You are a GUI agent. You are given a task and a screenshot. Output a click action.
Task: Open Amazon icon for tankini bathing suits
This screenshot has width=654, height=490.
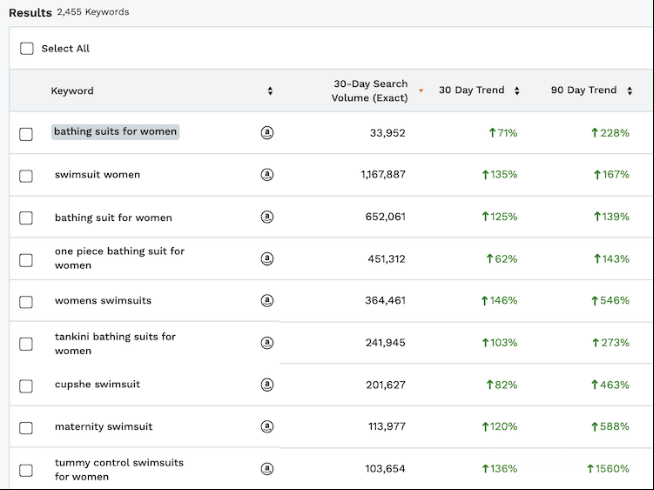coord(267,343)
